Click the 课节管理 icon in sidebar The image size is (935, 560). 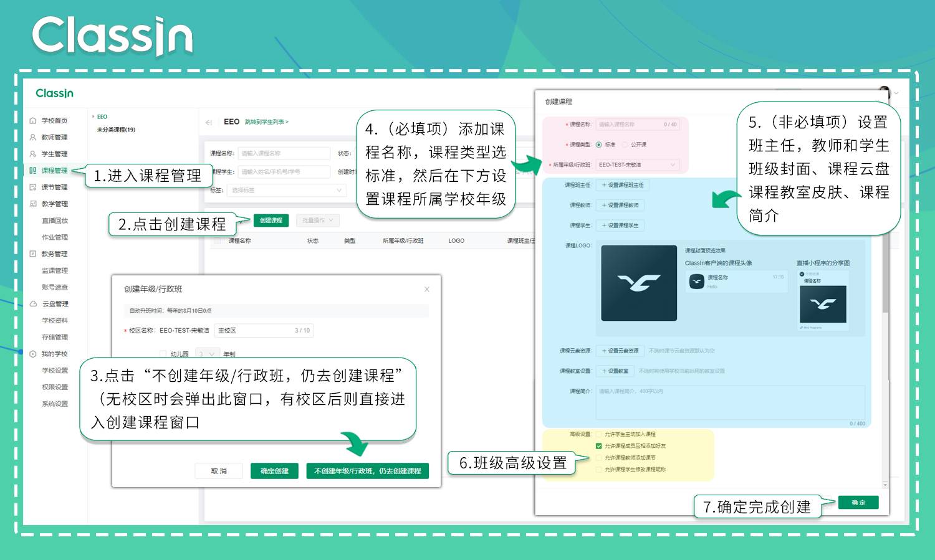(33, 187)
